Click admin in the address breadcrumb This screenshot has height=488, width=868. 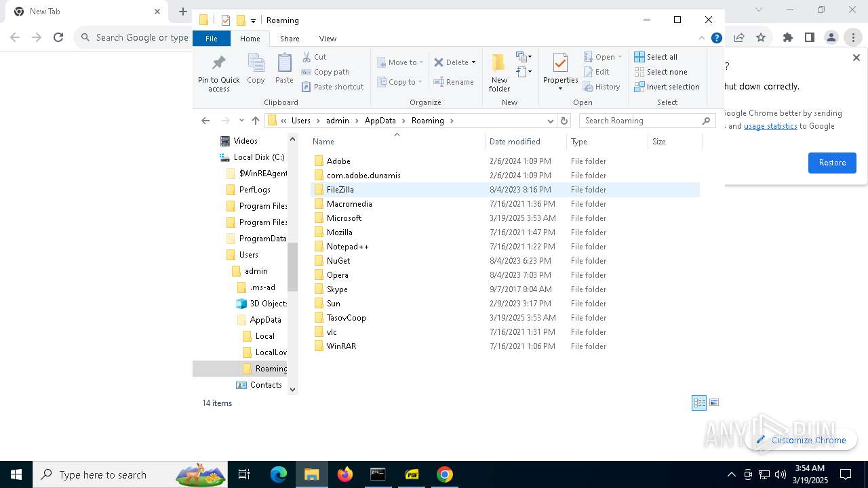[x=337, y=121]
